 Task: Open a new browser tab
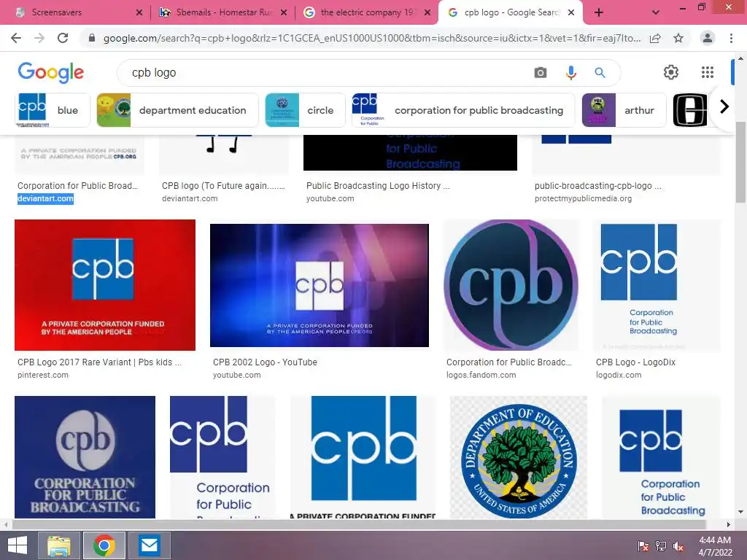click(599, 12)
